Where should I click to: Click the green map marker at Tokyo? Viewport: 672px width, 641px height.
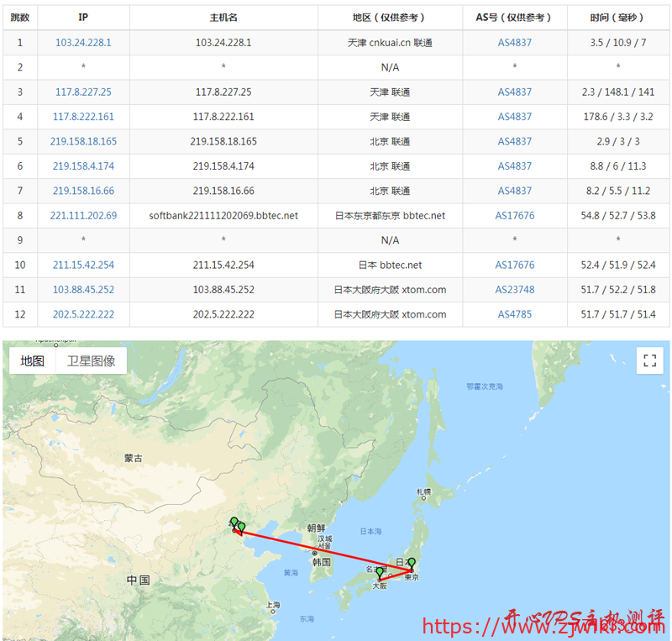(x=411, y=562)
